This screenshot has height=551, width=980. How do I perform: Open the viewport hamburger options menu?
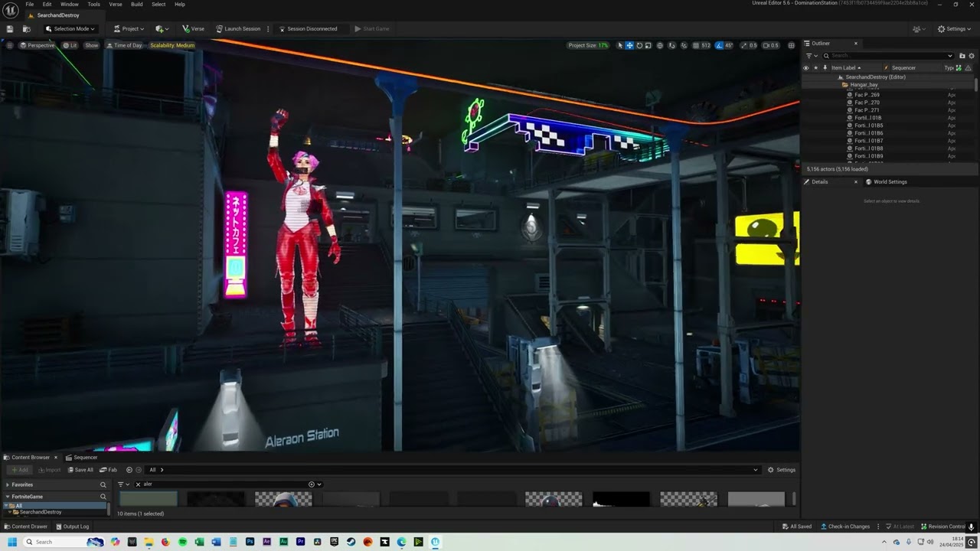click(9, 45)
